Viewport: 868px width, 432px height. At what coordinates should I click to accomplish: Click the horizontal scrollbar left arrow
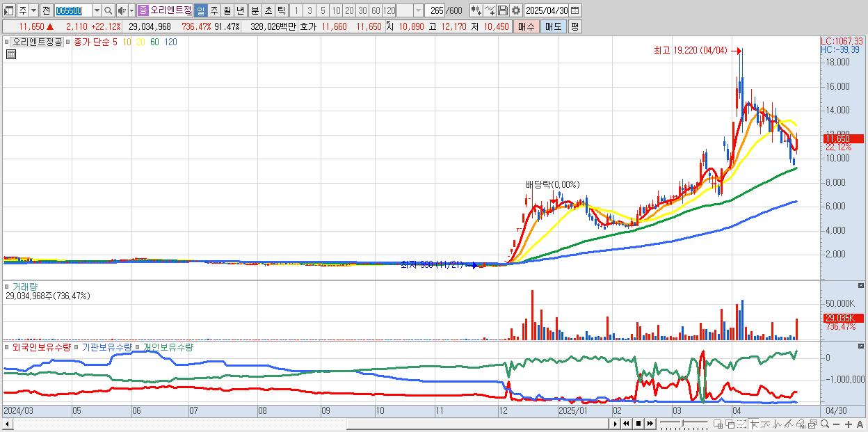tap(8, 424)
